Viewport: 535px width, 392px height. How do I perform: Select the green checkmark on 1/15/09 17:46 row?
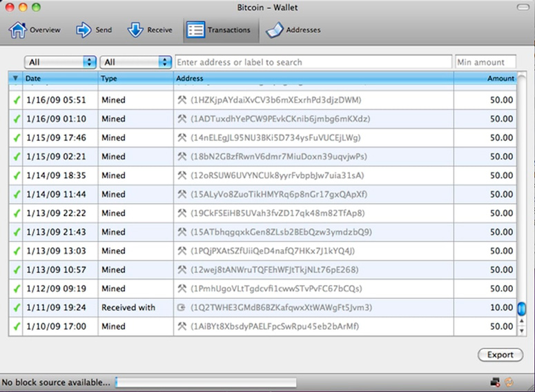pyautogui.click(x=17, y=138)
